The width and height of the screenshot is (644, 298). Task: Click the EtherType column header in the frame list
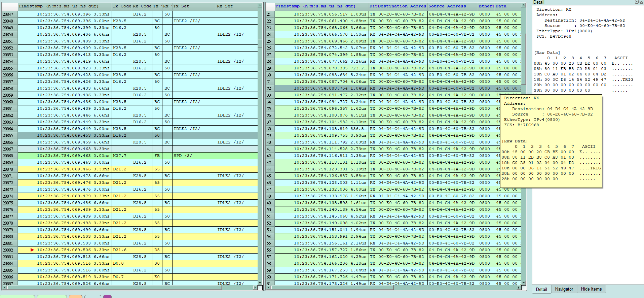tap(486, 6)
